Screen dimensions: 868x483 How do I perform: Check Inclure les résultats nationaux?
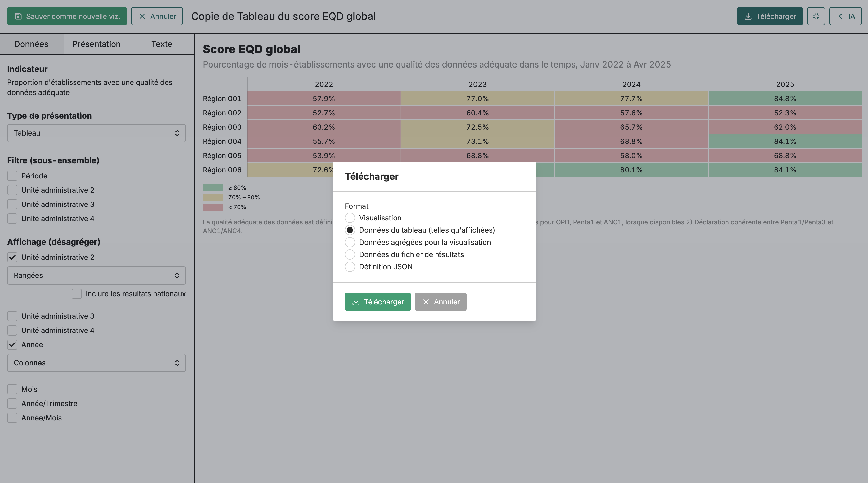pyautogui.click(x=76, y=293)
